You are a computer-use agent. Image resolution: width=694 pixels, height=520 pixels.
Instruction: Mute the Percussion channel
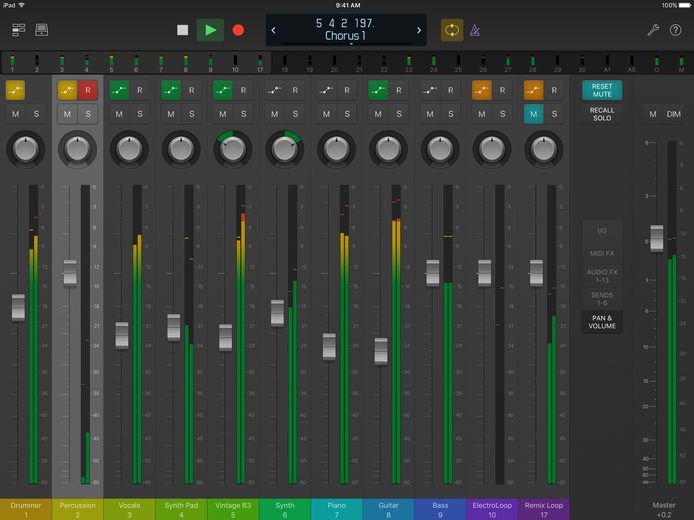[x=67, y=114]
